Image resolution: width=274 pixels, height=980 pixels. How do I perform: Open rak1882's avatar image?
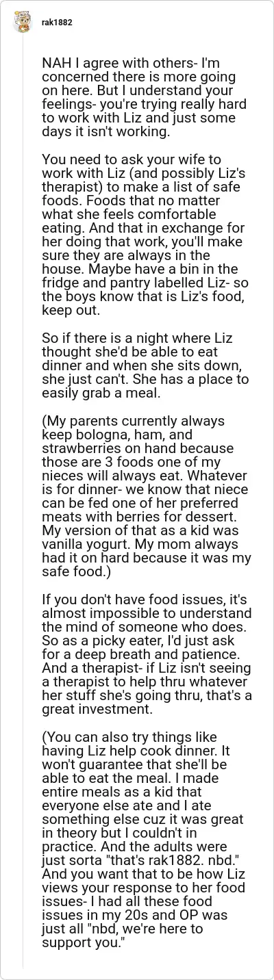(23, 22)
